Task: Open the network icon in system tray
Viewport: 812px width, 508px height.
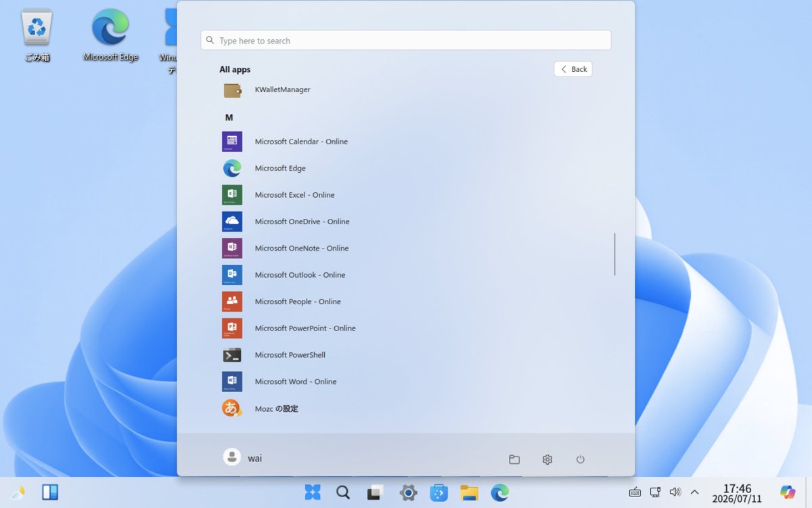Action: click(x=655, y=492)
